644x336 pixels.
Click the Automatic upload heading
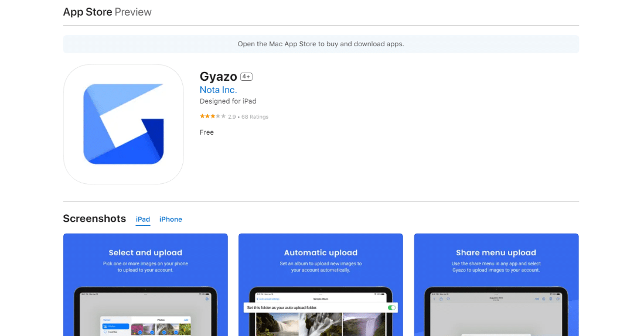tap(321, 253)
